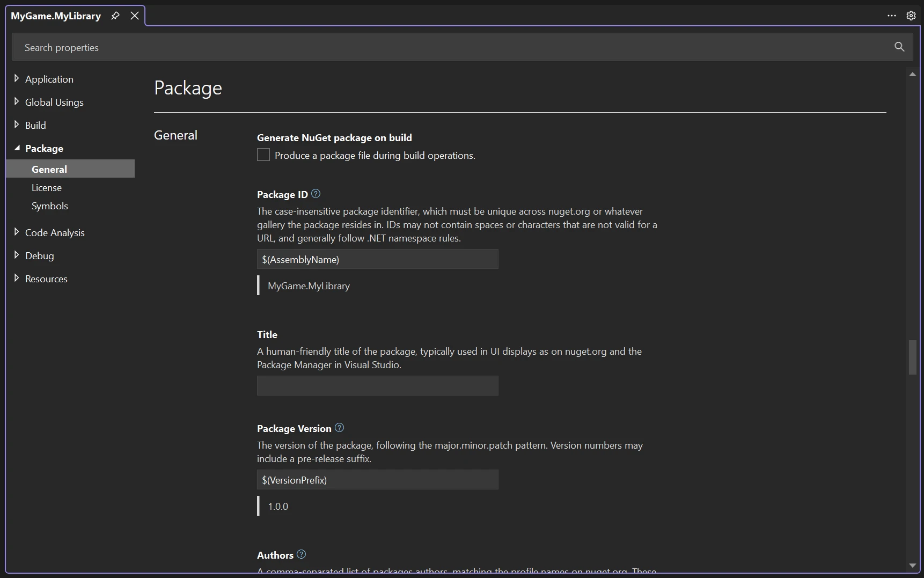Click the Title property label
The image size is (924, 578).
[267, 335]
